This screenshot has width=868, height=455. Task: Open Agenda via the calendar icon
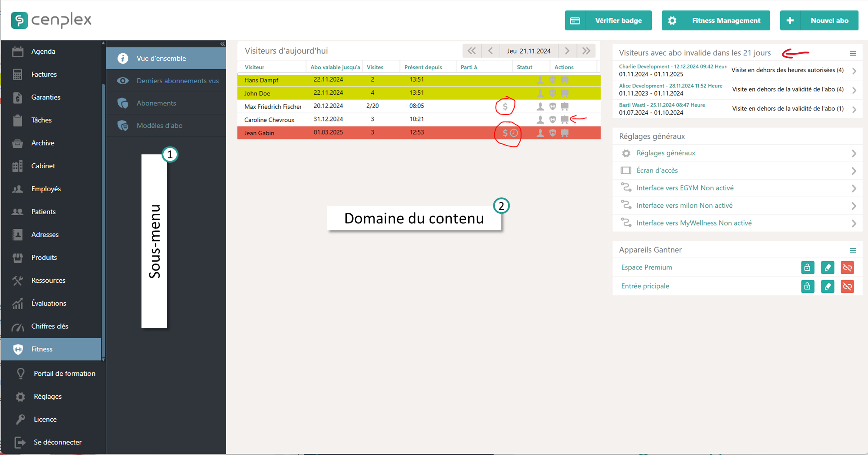17,51
